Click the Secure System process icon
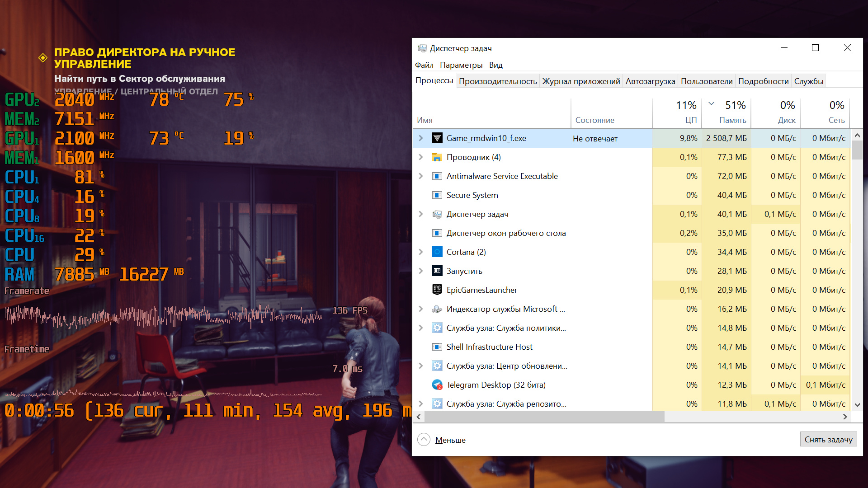Screen dimensions: 868x488 point(437,195)
